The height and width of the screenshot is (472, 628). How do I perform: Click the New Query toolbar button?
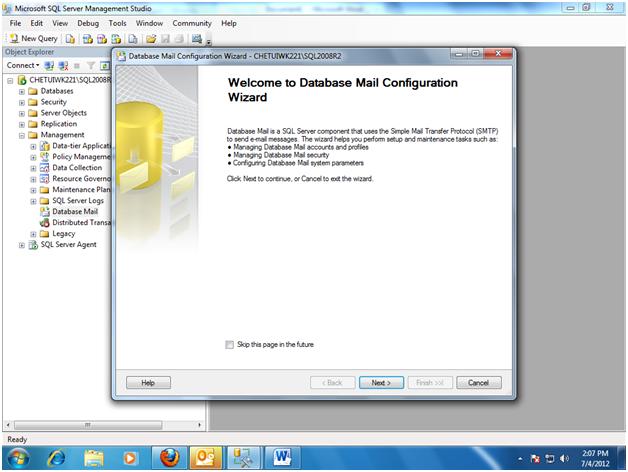pyautogui.click(x=34, y=38)
